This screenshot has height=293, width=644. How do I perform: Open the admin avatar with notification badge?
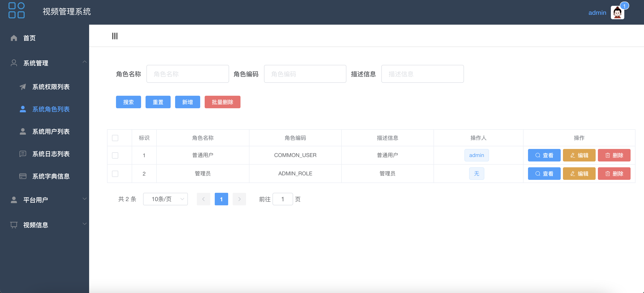point(618,12)
